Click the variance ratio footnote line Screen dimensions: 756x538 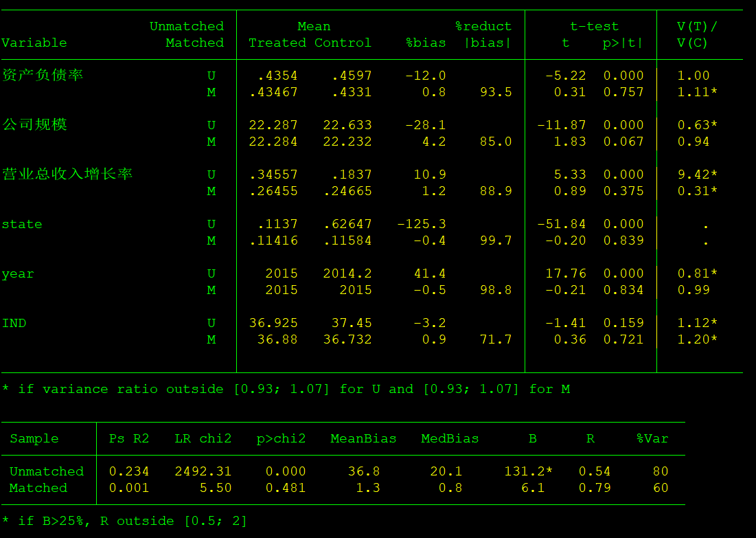(286, 390)
